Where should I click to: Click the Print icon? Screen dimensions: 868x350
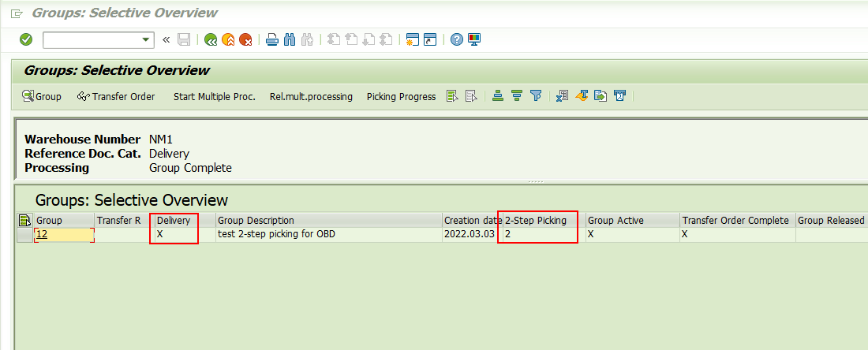coord(271,40)
